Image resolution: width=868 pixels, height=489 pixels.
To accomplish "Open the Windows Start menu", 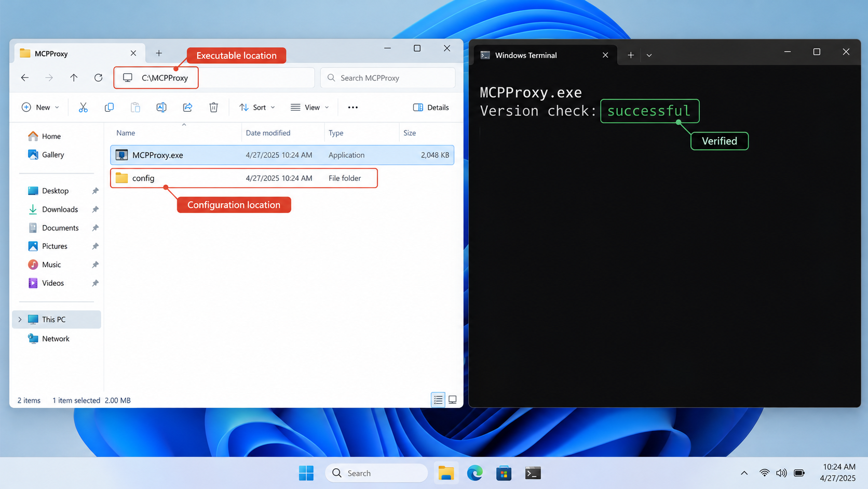I will point(306,473).
